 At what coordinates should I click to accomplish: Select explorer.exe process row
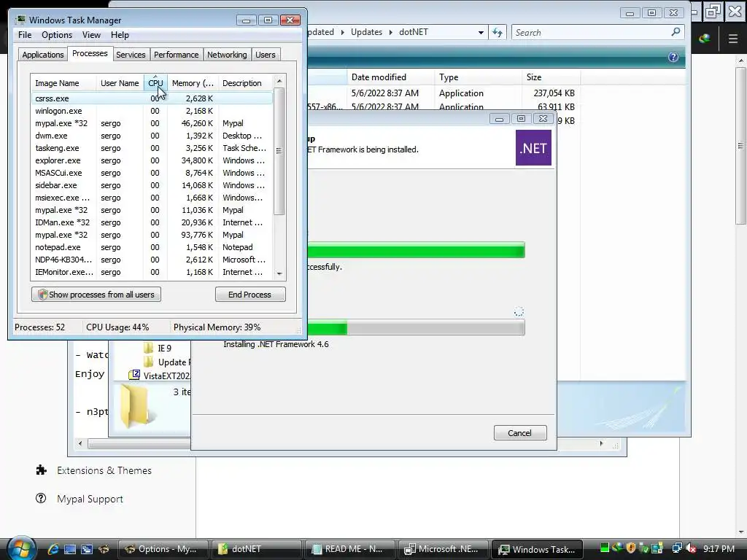[x=152, y=160]
